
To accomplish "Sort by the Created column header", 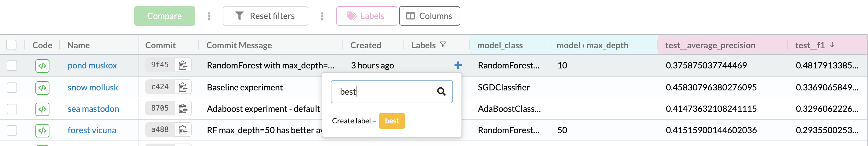I will 366,45.
